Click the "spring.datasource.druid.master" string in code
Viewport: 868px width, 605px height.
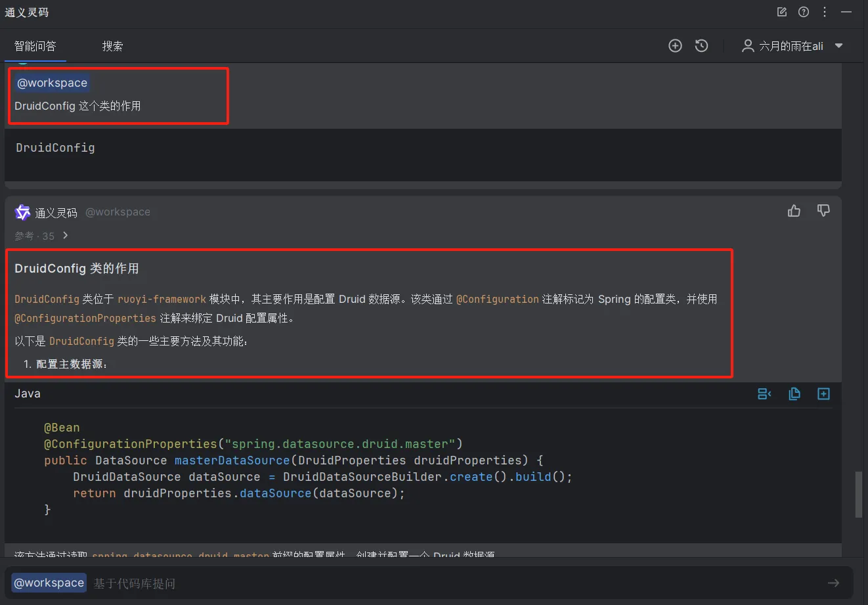[340, 443]
